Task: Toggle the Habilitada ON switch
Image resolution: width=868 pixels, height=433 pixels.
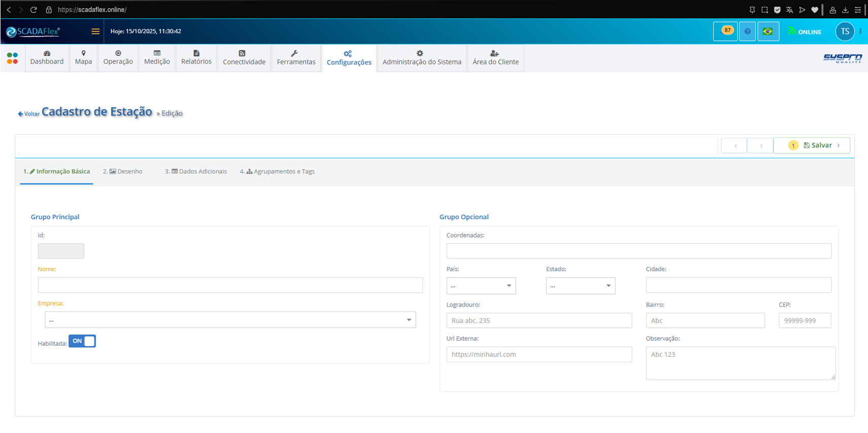Action: [82, 341]
